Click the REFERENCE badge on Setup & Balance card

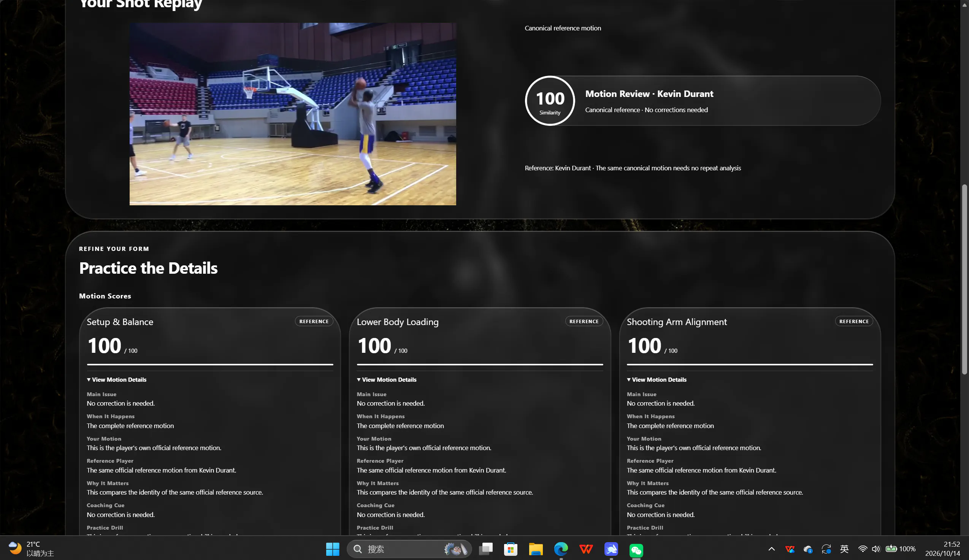pyautogui.click(x=314, y=321)
